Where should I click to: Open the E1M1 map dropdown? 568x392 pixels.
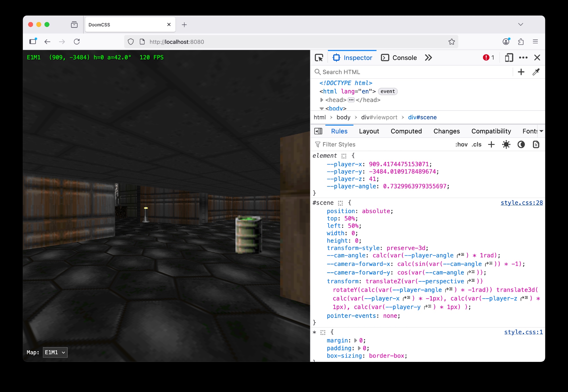coord(55,352)
